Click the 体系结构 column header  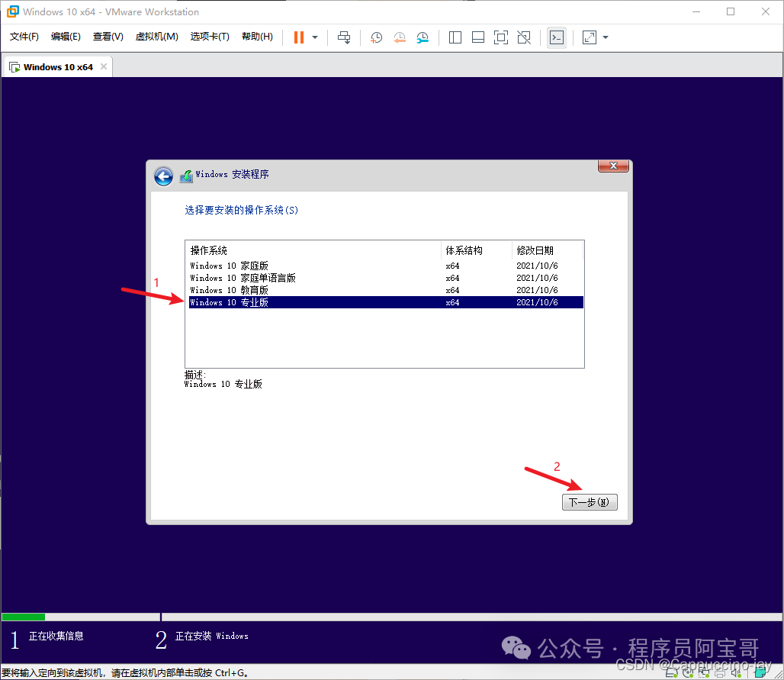477,250
